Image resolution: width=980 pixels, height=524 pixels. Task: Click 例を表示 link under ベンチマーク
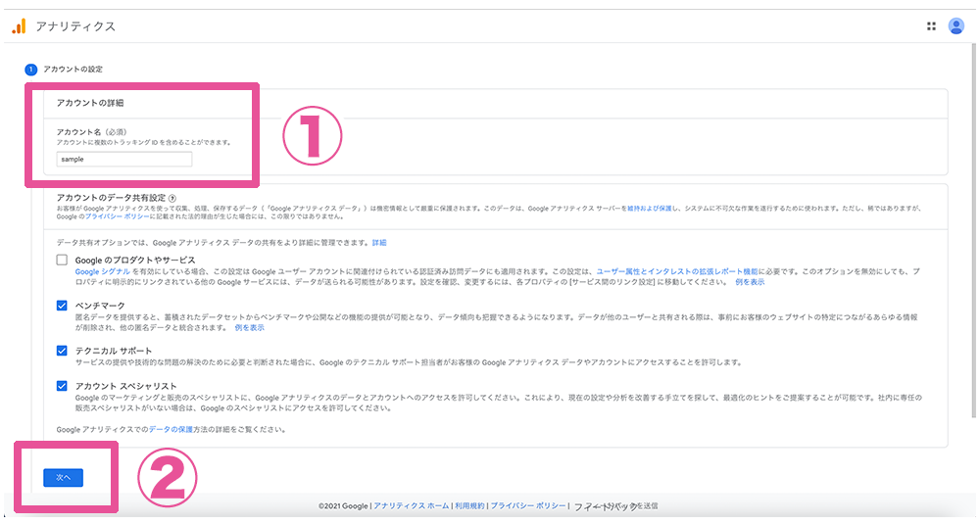click(249, 327)
